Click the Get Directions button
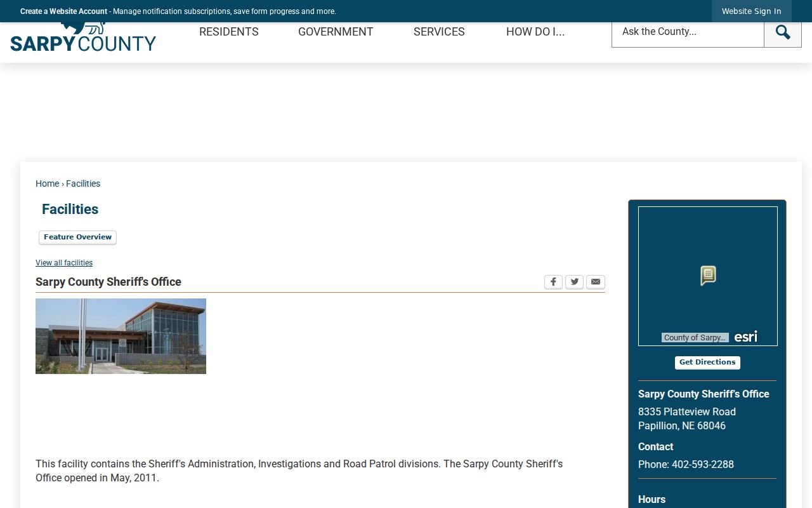 coord(707,363)
